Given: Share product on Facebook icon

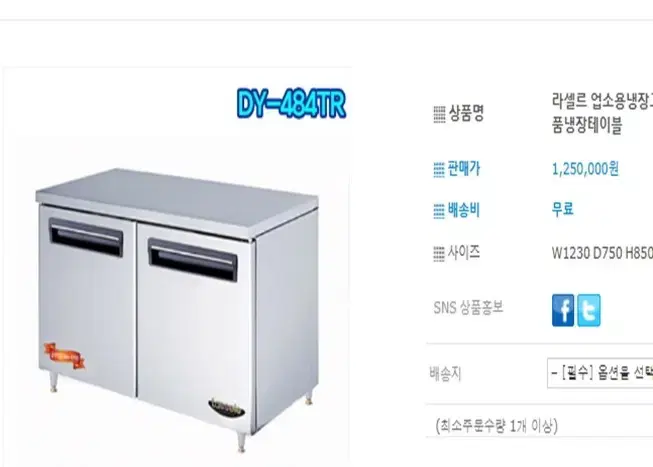Looking at the screenshot, I should pos(563,310).
